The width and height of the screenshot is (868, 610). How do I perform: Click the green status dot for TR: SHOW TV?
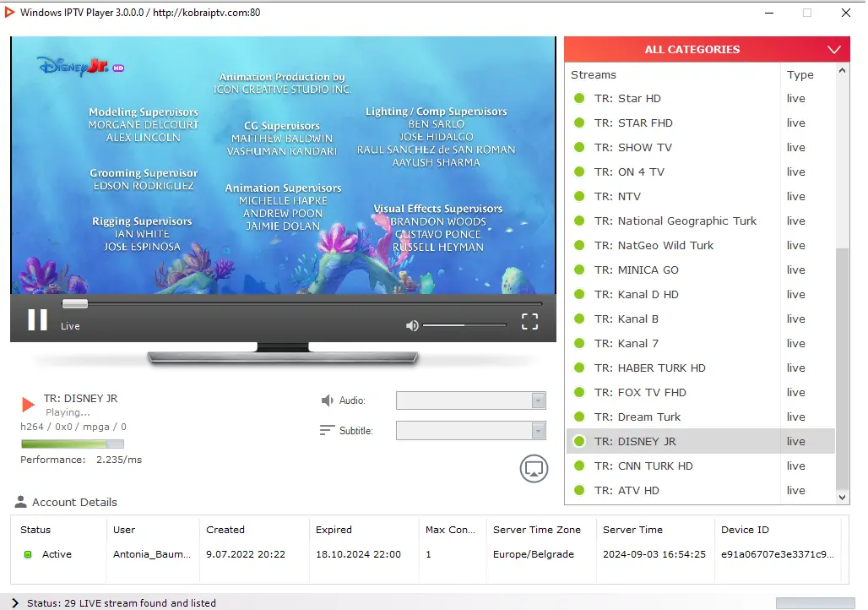[579, 147]
